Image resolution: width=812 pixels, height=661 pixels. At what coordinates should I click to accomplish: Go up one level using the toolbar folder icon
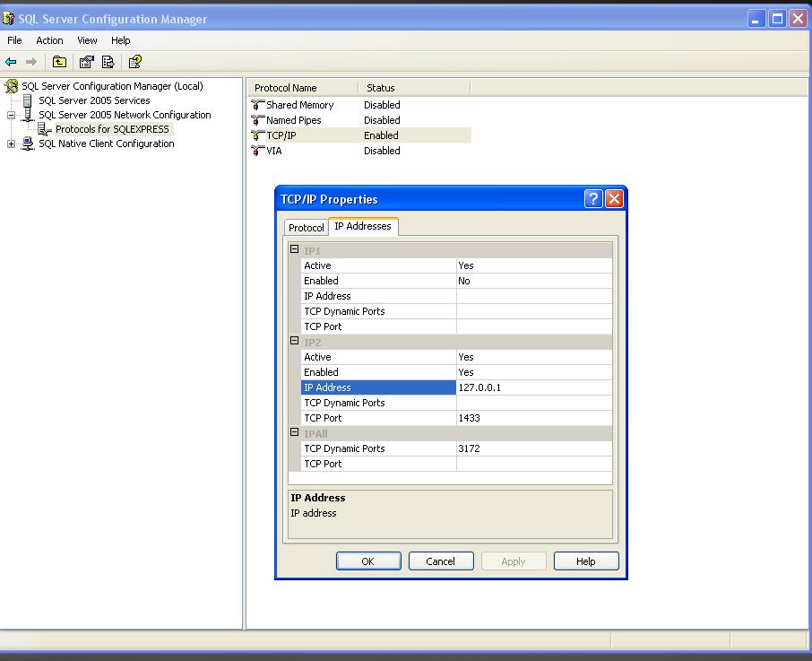(x=59, y=62)
